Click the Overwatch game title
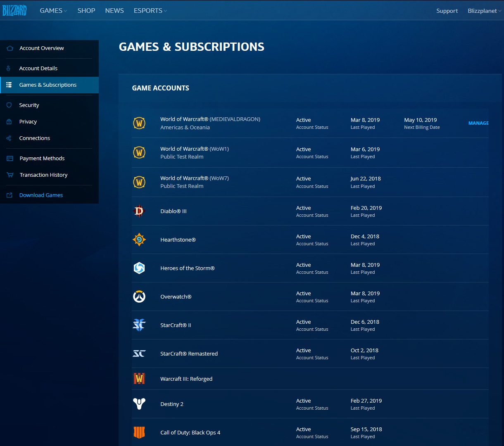This screenshot has width=504, height=446. tap(176, 297)
